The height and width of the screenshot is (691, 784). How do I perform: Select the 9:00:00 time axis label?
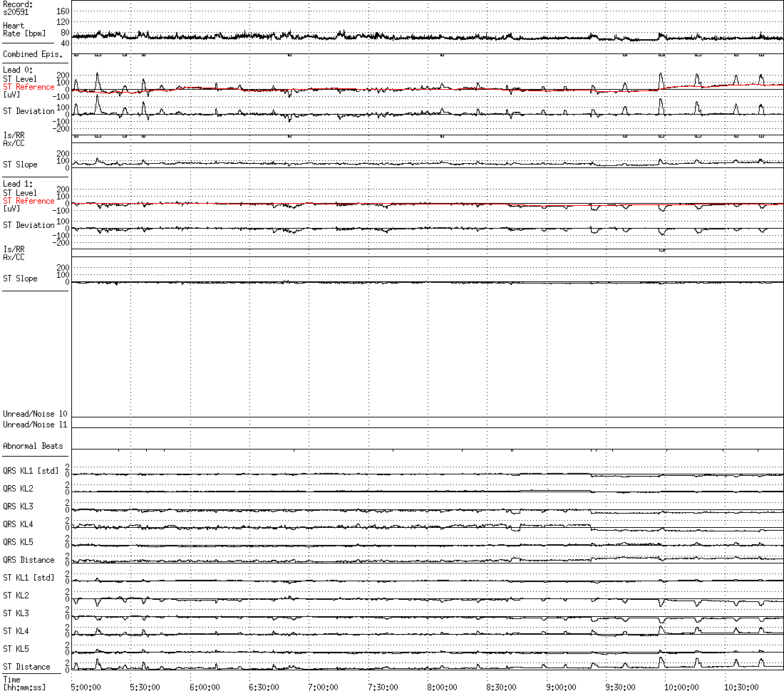[561, 687]
